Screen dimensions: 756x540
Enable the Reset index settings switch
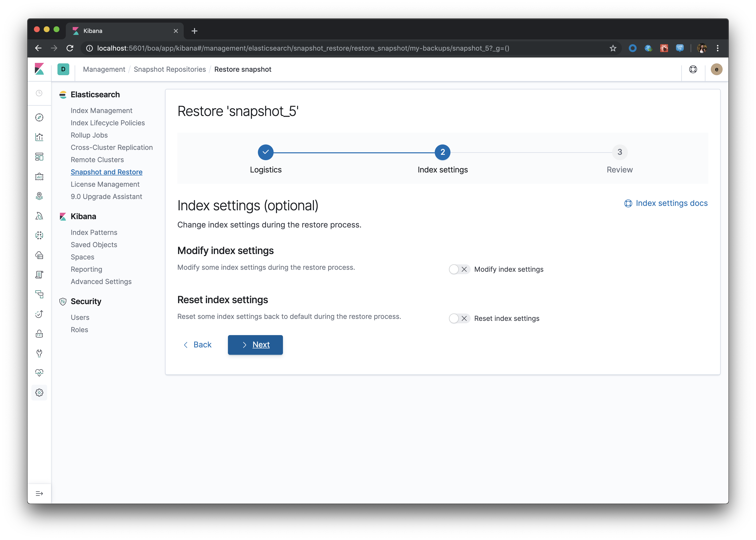point(459,319)
